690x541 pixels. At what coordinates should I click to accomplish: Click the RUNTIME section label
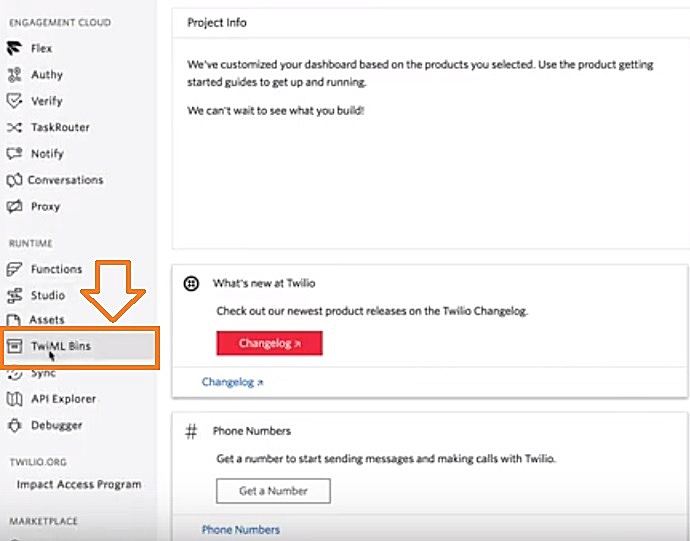(31, 243)
